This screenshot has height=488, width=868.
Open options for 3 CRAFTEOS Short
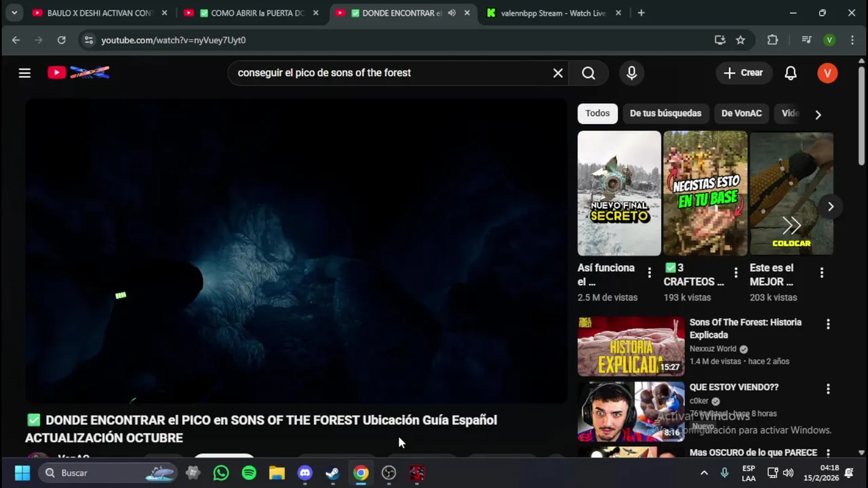coord(736,272)
